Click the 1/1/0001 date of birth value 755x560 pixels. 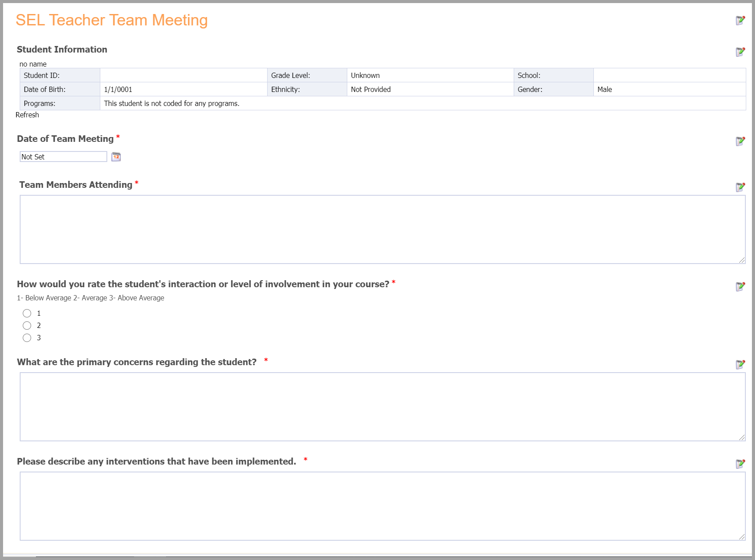[x=118, y=89]
